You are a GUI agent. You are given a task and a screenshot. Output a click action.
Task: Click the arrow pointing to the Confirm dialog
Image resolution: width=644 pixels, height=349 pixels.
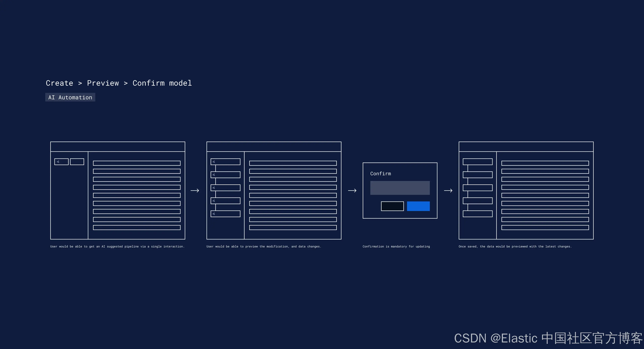click(x=352, y=191)
